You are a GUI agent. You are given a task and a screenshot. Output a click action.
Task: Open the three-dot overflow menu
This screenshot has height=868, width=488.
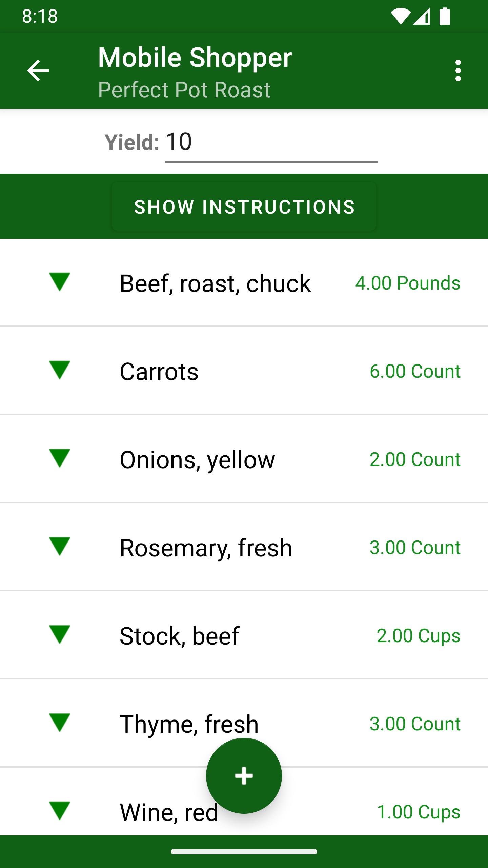(458, 71)
